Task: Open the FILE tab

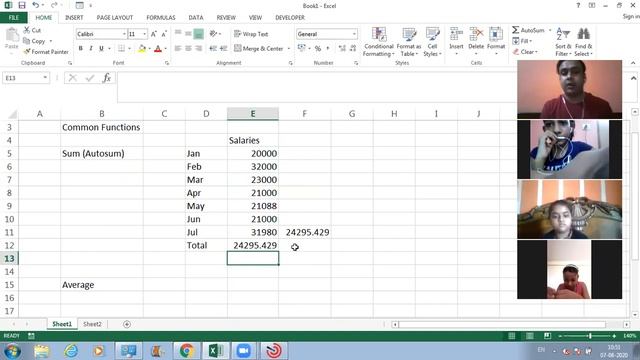Action: pyautogui.click(x=14, y=18)
